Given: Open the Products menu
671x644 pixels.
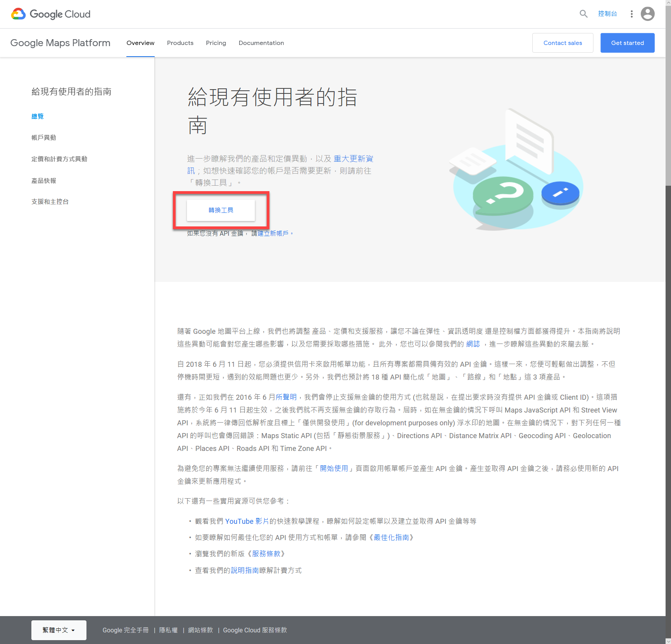Looking at the screenshot, I should click(x=180, y=43).
